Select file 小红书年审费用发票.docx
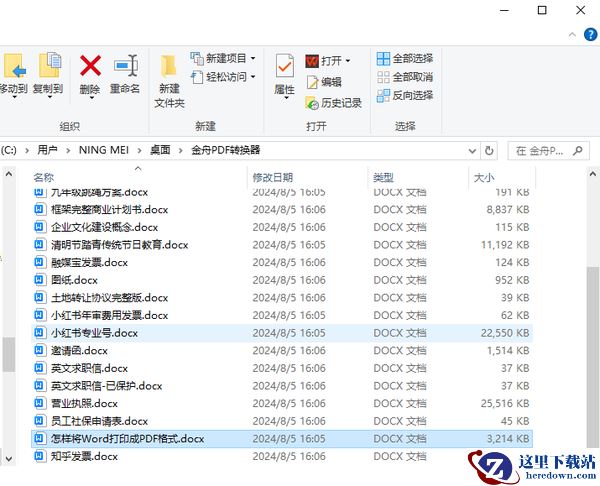600x486 pixels. pyautogui.click(x=282, y=315)
